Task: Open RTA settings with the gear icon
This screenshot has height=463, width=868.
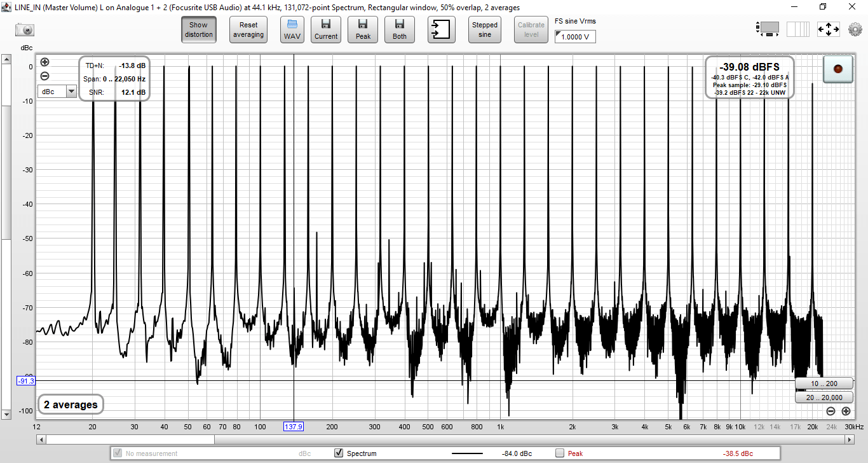Action: pos(855,29)
